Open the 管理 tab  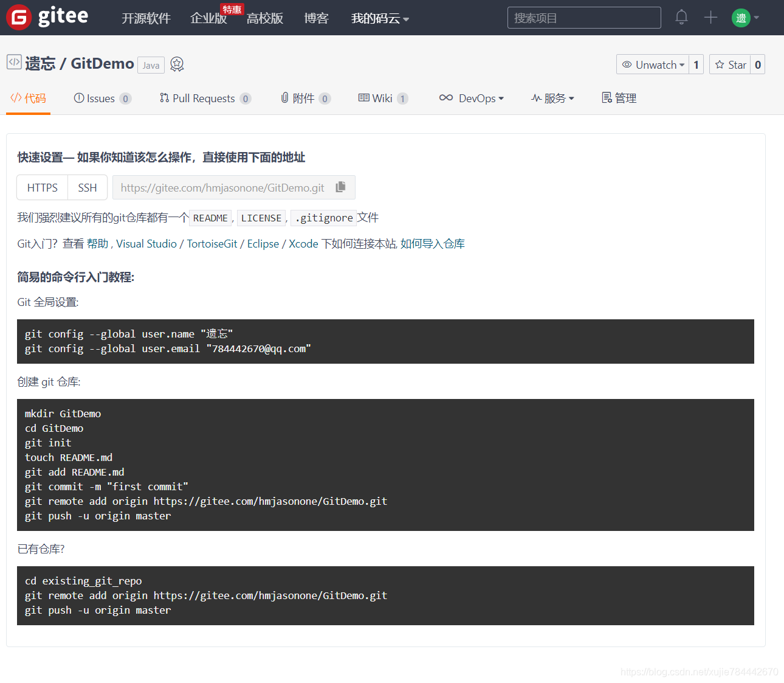[619, 98]
